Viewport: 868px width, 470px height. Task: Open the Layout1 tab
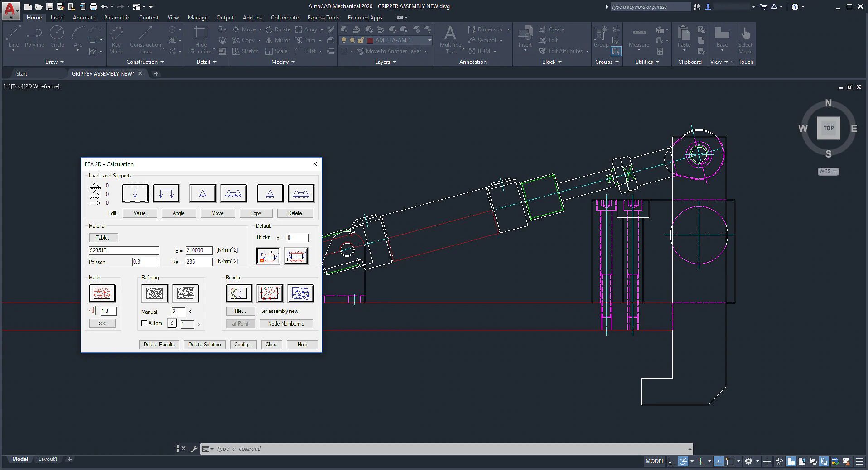[x=48, y=459]
